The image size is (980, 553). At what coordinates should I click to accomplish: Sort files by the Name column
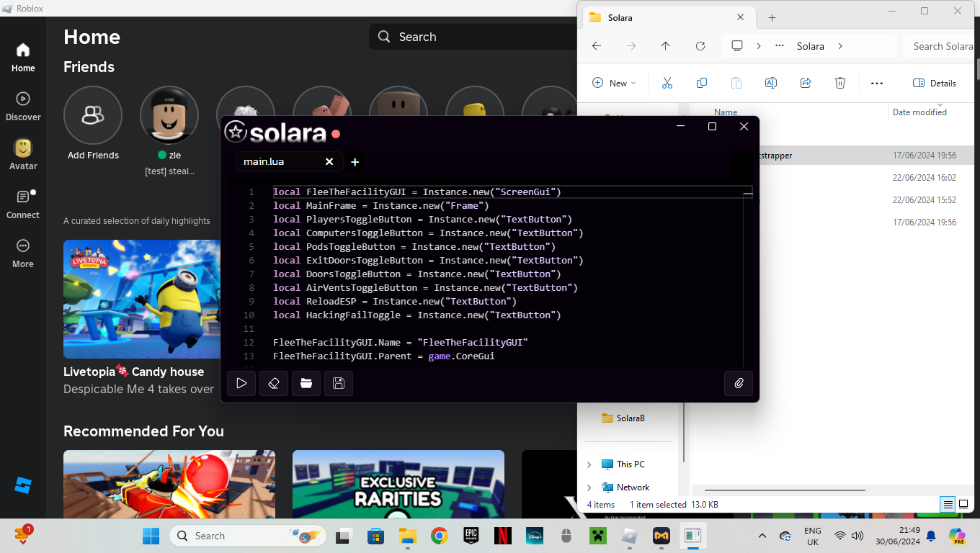coord(726,112)
